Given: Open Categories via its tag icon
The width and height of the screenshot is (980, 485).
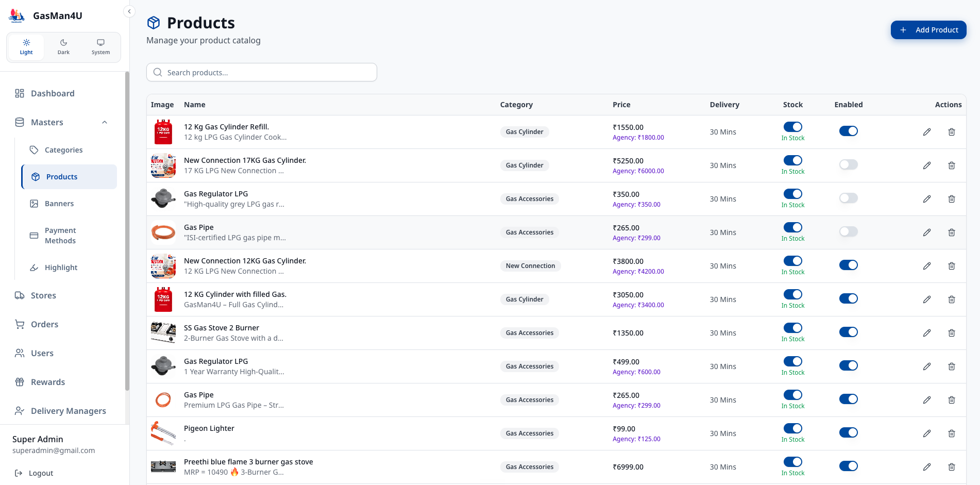Looking at the screenshot, I should tap(34, 150).
